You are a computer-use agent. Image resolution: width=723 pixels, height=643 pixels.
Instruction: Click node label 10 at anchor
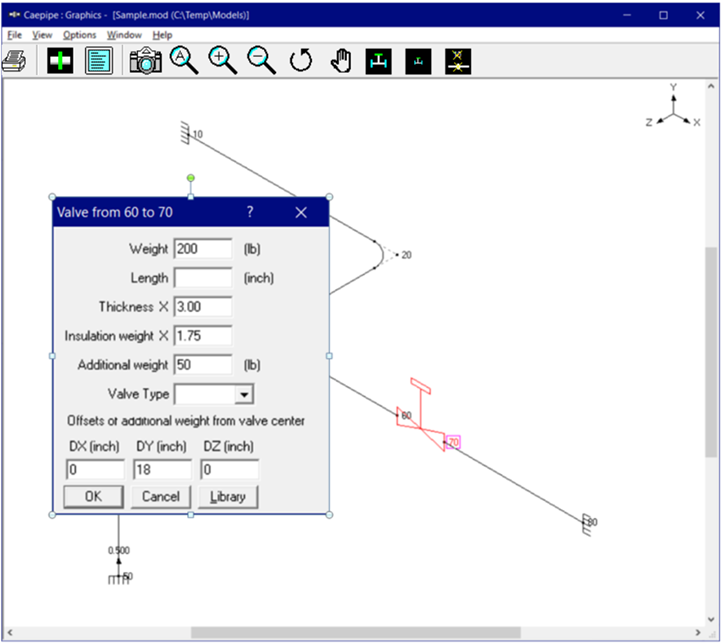[198, 134]
